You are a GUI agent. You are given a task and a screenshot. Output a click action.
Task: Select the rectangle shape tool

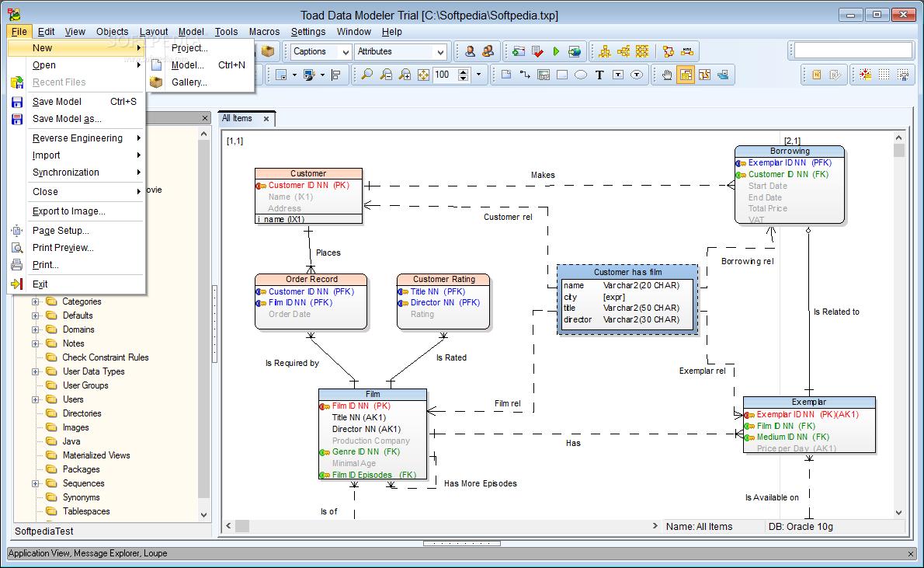[562, 75]
